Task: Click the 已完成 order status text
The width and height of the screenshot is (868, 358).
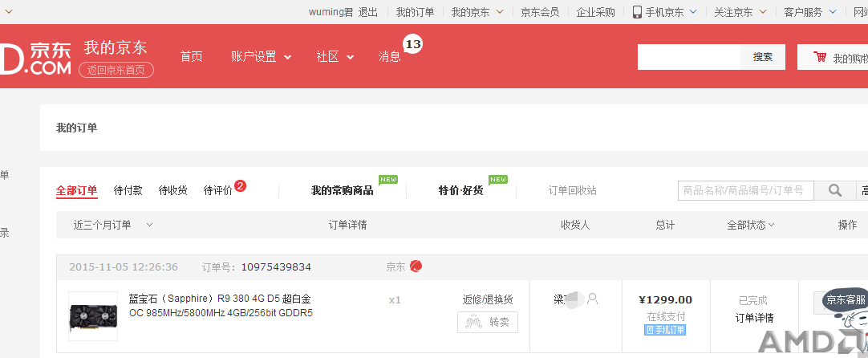Action: [753, 300]
